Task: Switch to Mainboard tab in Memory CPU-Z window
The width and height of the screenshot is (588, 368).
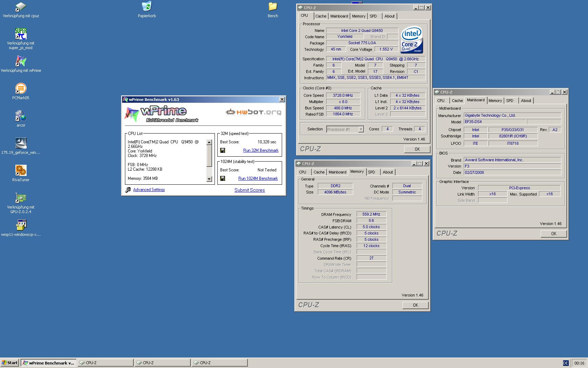Action: pos(337,172)
